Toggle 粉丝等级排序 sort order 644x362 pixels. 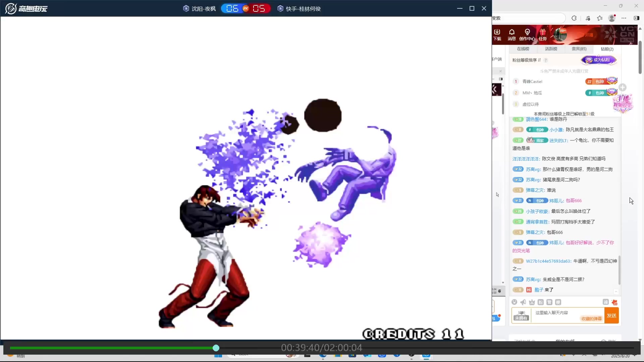(x=526, y=60)
